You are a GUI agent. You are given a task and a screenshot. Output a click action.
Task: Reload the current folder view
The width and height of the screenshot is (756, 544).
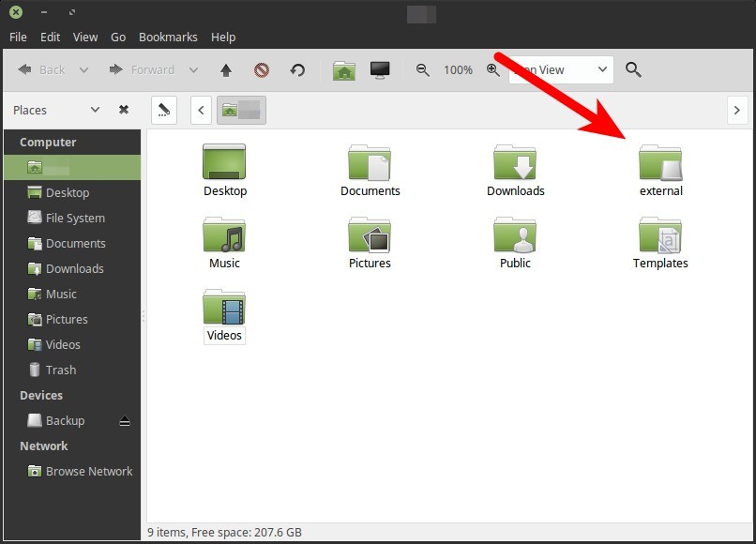tap(297, 70)
